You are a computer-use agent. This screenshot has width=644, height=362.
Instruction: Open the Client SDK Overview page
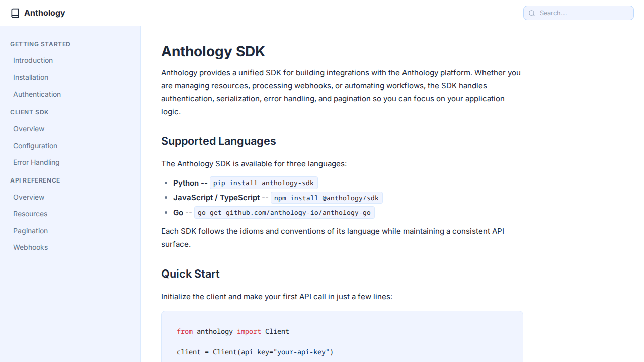tap(29, 129)
